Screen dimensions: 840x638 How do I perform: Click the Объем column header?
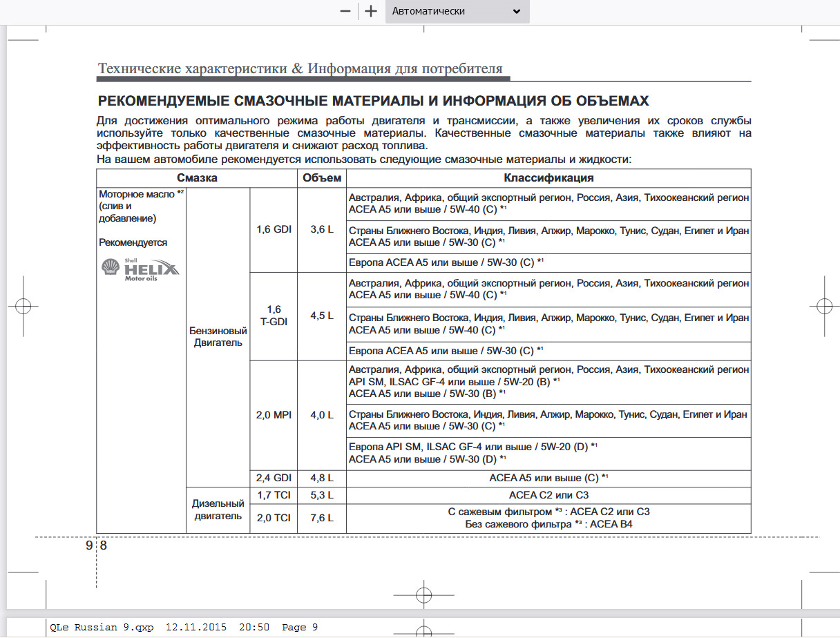(x=321, y=178)
